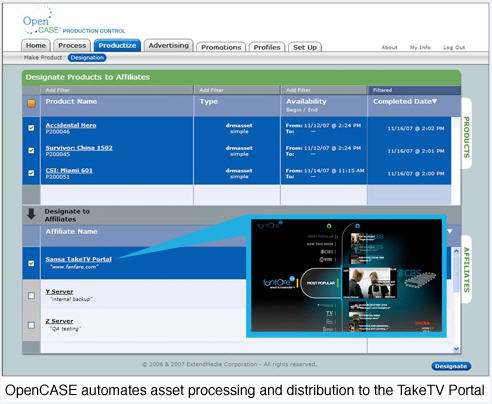Select the Make Product sub-tab

click(43, 58)
